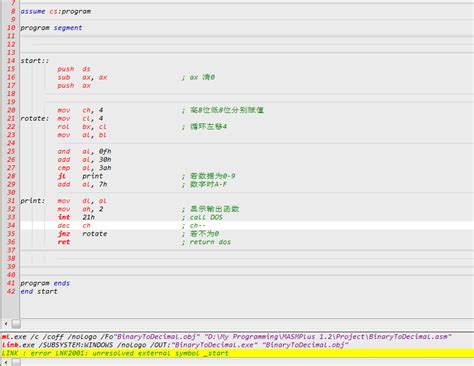Viewport: 474px width, 366px height.
Task: Click the 'sub ax, ax' instruction
Action: pyautogui.click(x=82, y=77)
